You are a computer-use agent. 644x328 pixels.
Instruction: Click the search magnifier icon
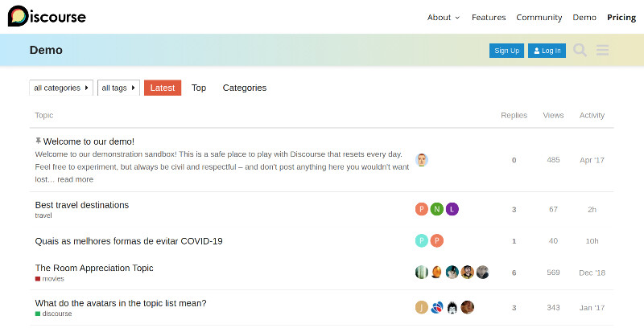pyautogui.click(x=580, y=51)
